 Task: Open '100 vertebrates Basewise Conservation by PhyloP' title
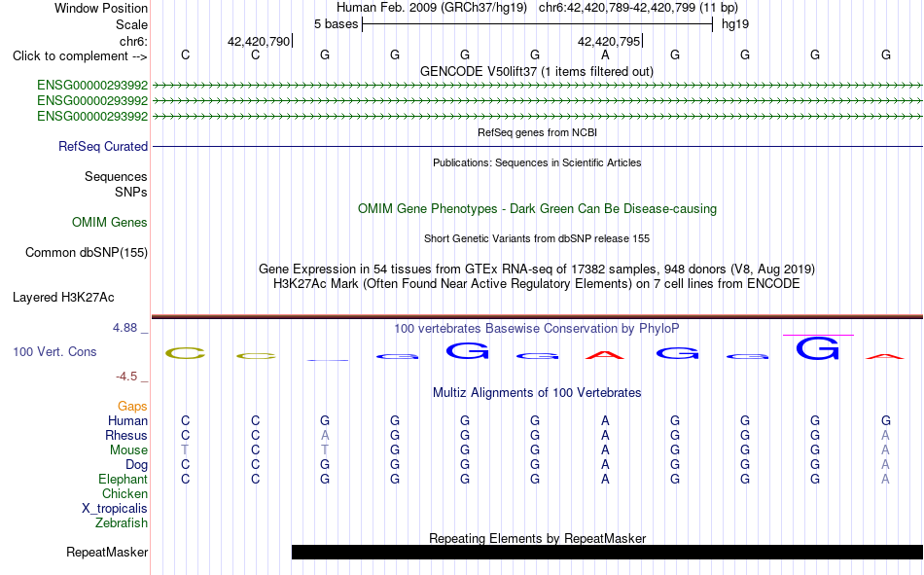(537, 329)
